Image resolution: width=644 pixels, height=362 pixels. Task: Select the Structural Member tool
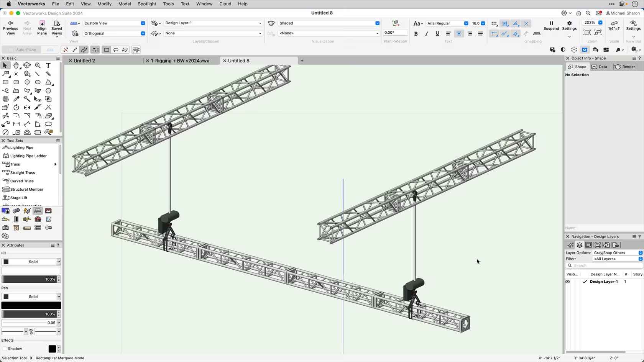(25, 189)
